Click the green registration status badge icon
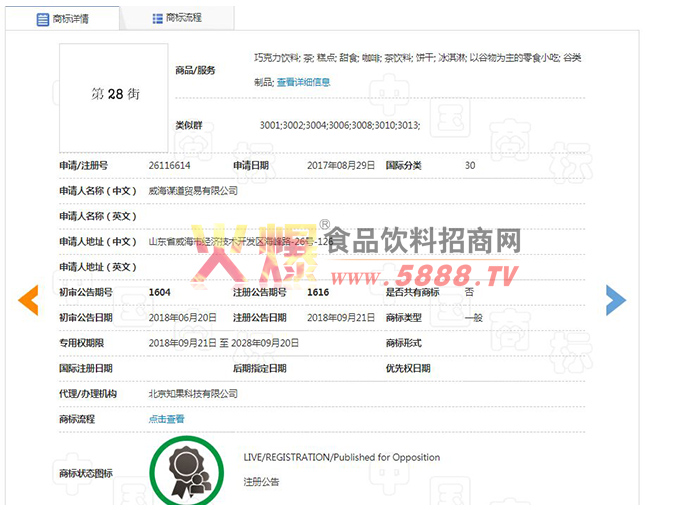The width and height of the screenshot is (700, 510). click(x=187, y=470)
